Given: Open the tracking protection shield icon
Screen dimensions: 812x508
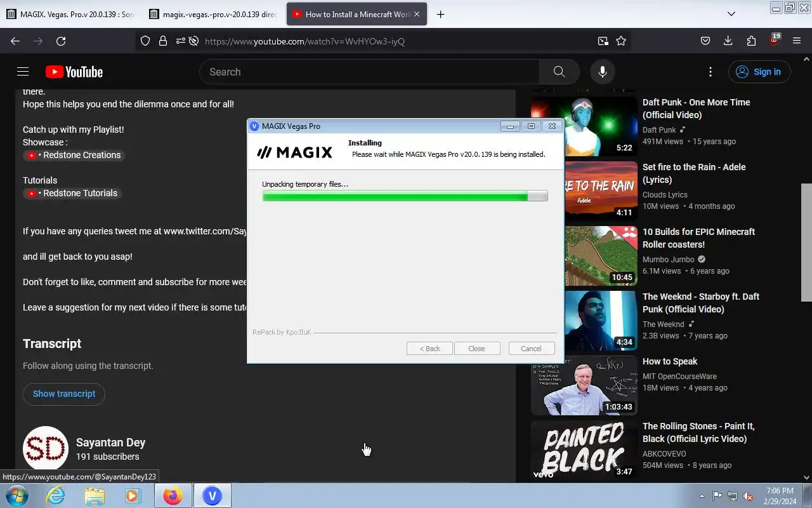Looking at the screenshot, I should (145, 41).
